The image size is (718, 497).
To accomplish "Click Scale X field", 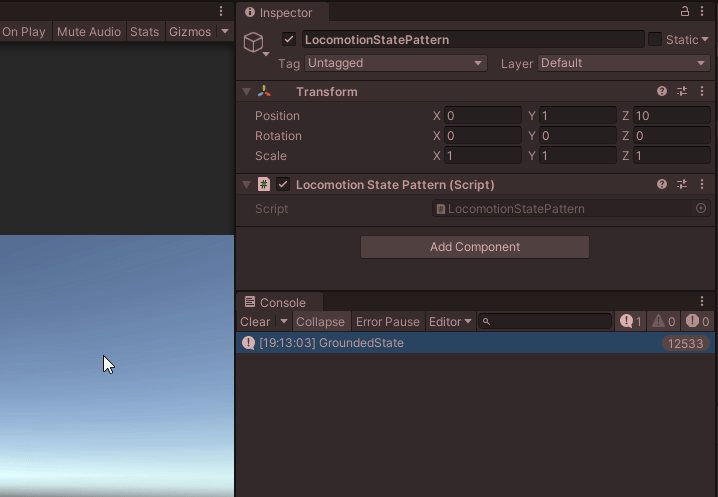I will click(483, 156).
